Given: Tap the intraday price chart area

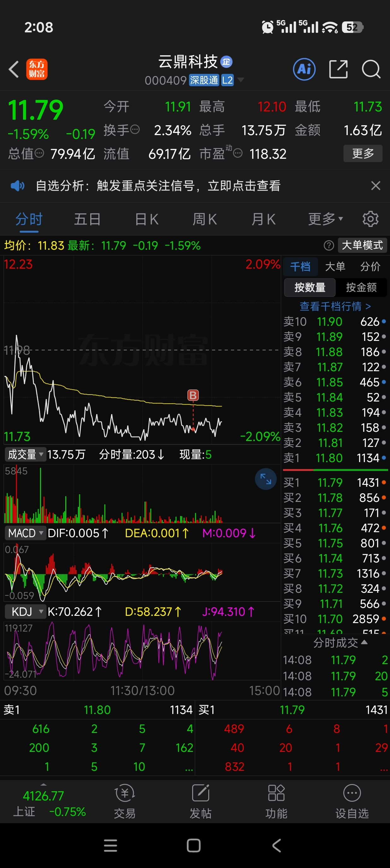Looking at the screenshot, I should [x=142, y=350].
